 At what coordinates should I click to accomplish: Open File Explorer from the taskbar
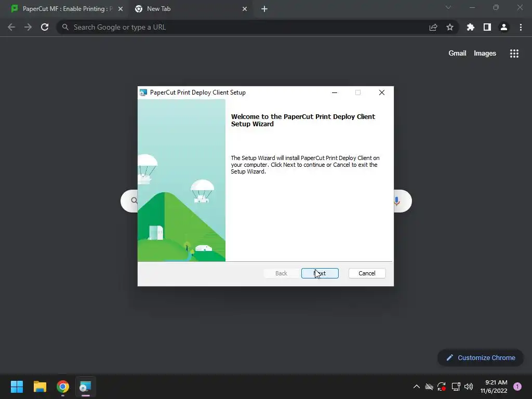(40, 387)
